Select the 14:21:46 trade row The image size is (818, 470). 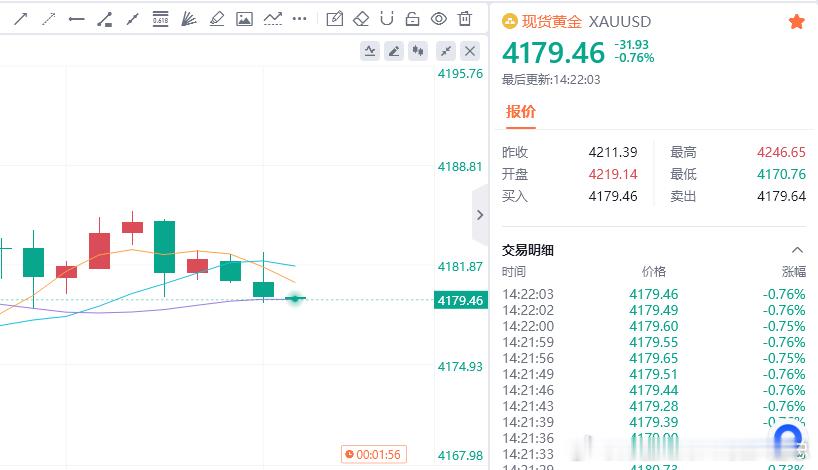pos(654,390)
